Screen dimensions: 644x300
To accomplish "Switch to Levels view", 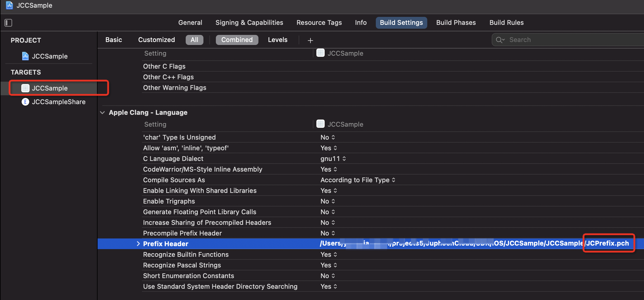I will 278,40.
